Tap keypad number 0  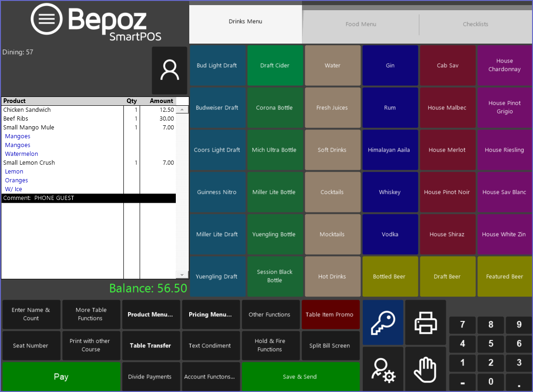point(490,382)
